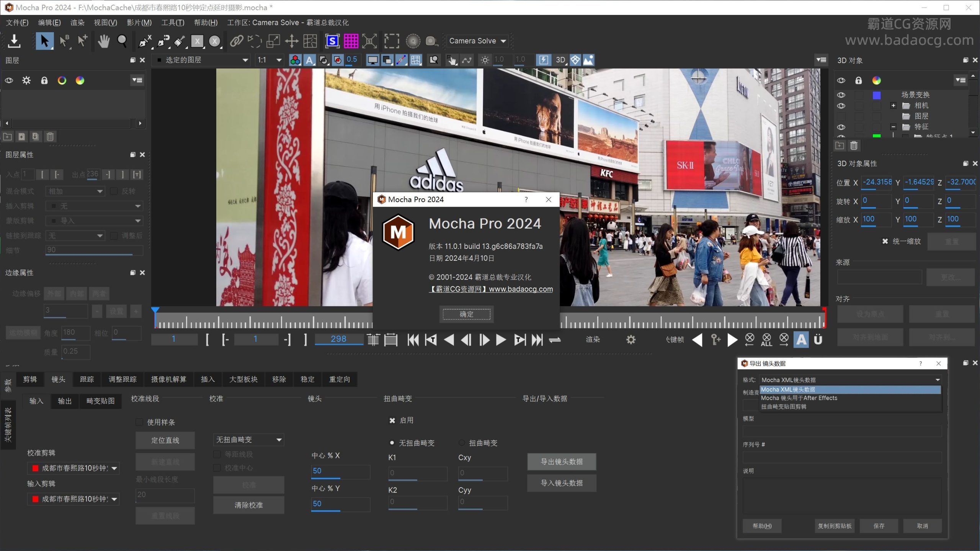
Task: Toggle the 统一缩放 uniform scale checkbox
Action: (885, 241)
